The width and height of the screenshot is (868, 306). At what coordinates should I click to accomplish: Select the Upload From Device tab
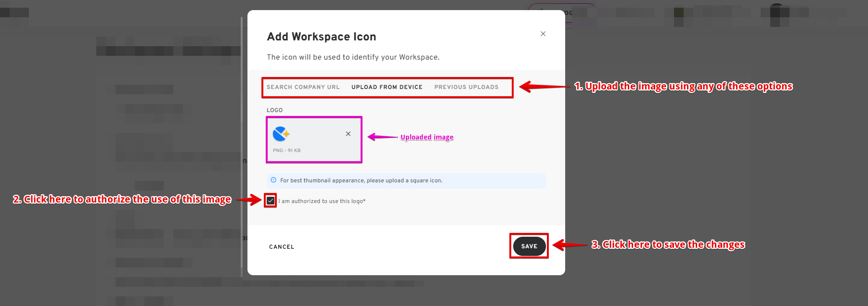coord(387,87)
